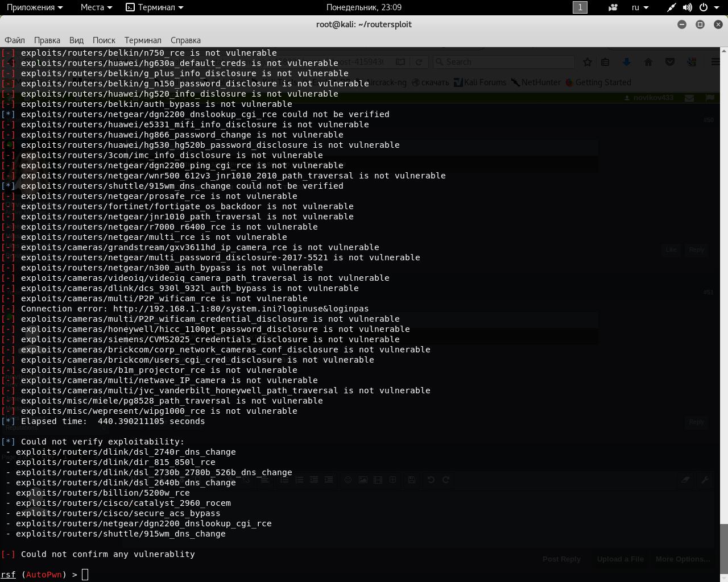This screenshot has width=728, height=582.
Task: Click the workspace indicator showing 1
Action: coord(580,7)
